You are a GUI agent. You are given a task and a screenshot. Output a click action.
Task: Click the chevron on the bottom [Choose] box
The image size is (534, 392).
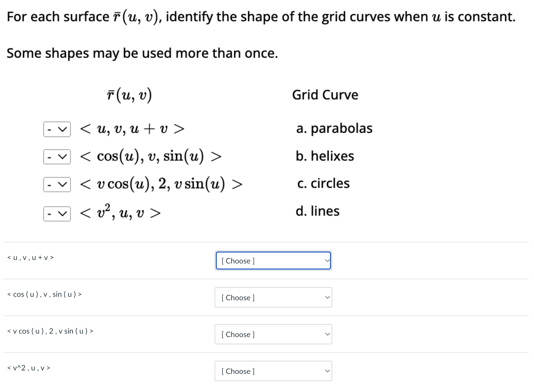[328, 371]
